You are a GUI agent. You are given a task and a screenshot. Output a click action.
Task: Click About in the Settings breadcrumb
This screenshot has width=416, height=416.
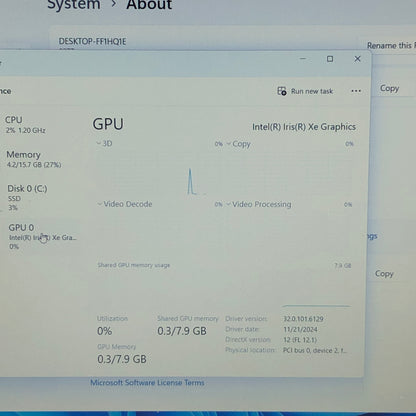pyautogui.click(x=149, y=5)
